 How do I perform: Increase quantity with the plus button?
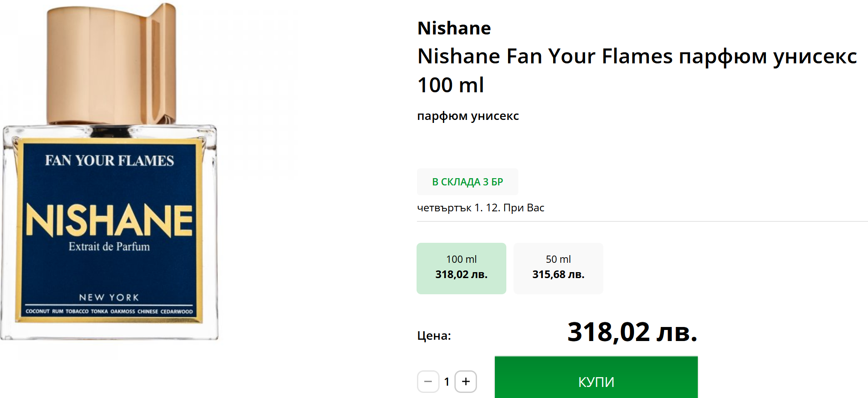click(465, 381)
